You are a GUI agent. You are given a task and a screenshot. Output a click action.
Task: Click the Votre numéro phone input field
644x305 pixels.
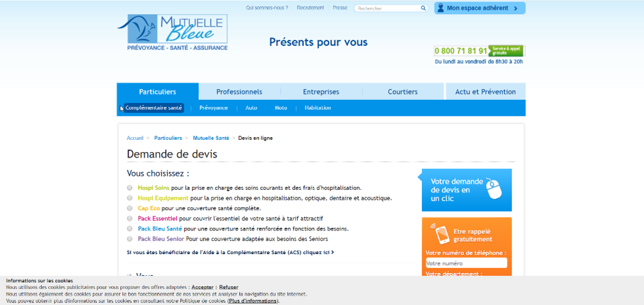466,263
